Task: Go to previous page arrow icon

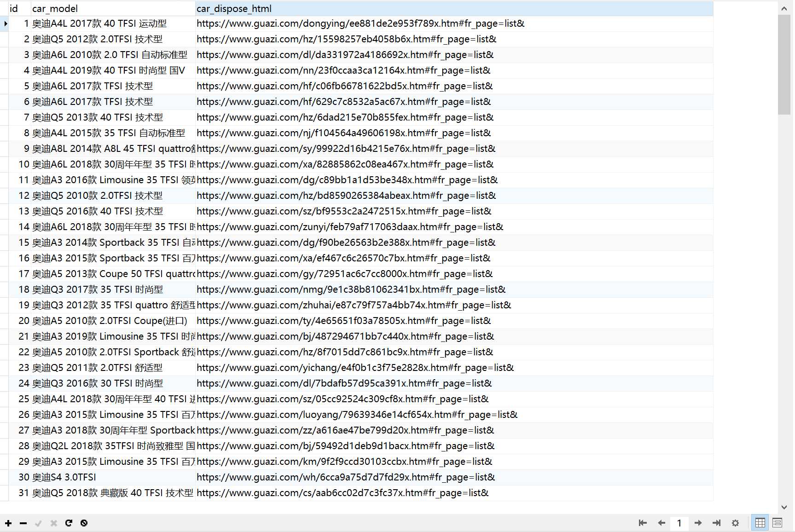Action: tap(662, 523)
